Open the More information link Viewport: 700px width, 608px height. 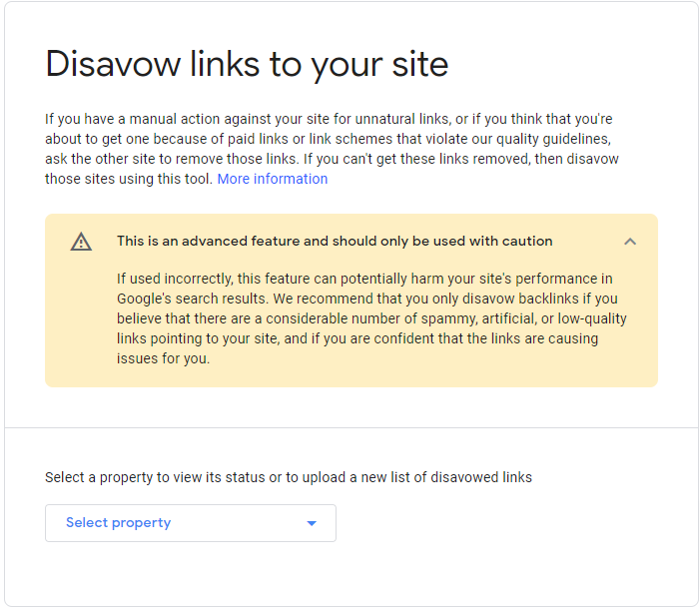tap(273, 179)
